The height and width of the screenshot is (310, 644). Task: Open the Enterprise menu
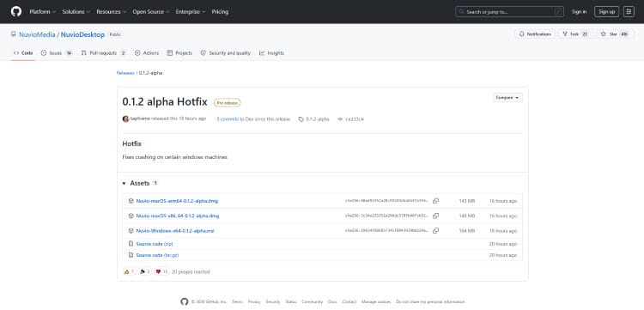(x=190, y=12)
